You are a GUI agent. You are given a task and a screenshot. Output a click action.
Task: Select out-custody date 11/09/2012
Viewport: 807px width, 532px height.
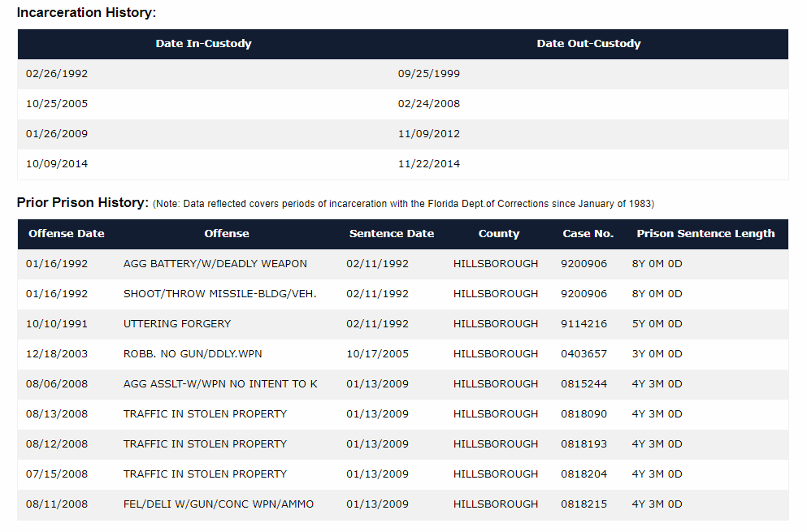(429, 134)
